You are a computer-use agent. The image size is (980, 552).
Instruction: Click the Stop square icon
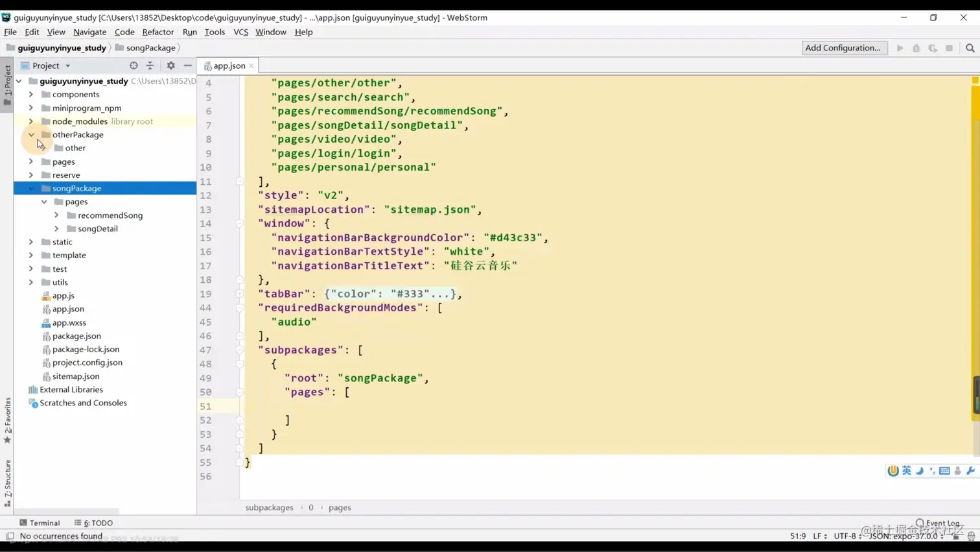[x=950, y=48]
